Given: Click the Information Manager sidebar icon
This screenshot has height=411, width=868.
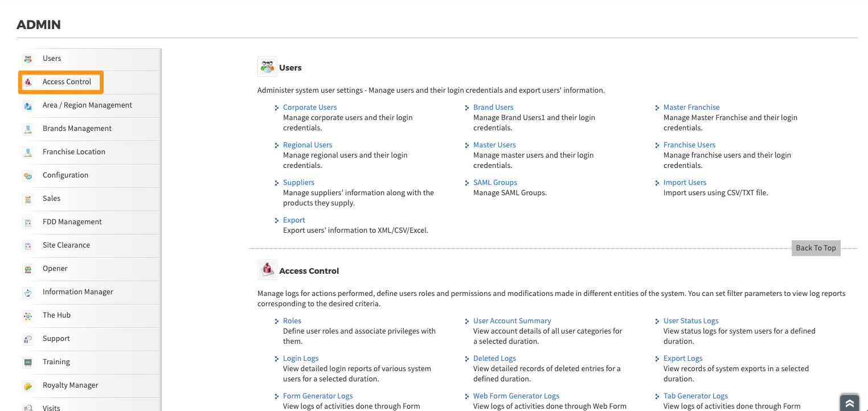Looking at the screenshot, I should coord(27,293).
